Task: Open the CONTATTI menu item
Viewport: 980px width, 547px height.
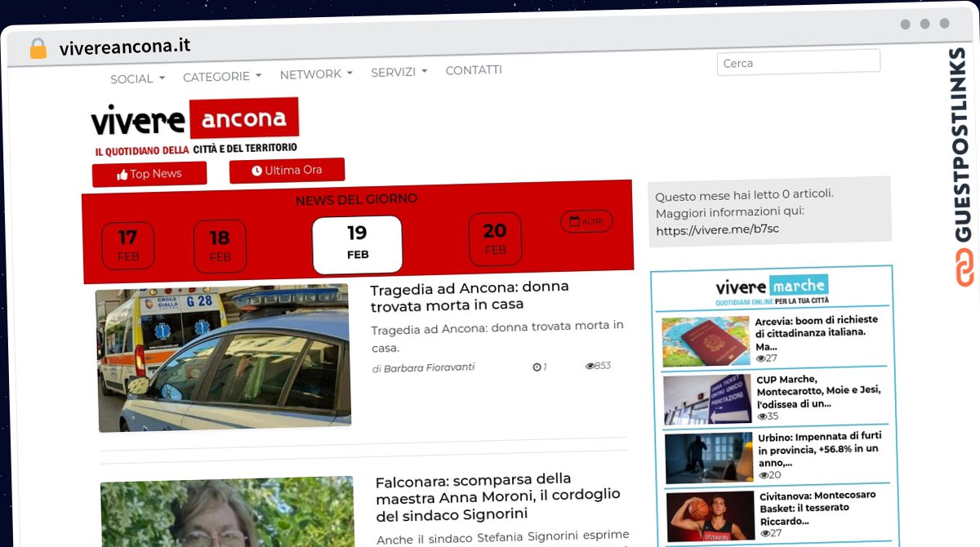Action: (474, 70)
